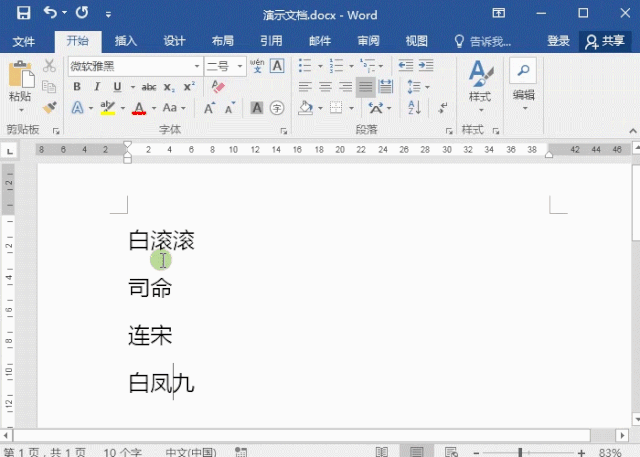Cut selection with scissors icon
The image size is (640, 457).
49,65
